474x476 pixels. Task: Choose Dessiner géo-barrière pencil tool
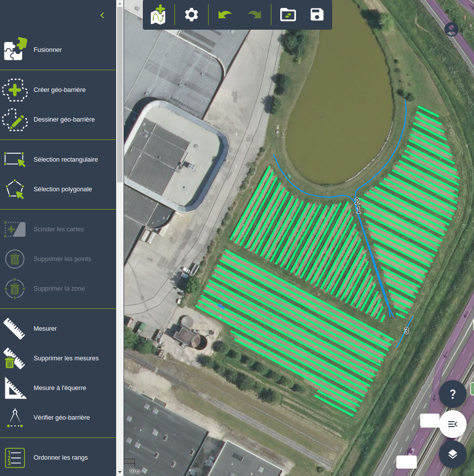[x=15, y=120]
